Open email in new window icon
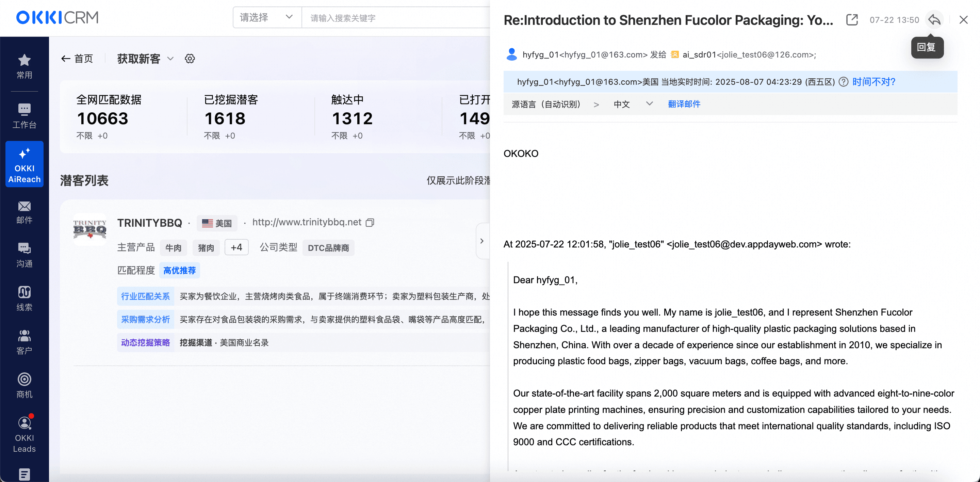The height and width of the screenshot is (482, 980). (852, 20)
